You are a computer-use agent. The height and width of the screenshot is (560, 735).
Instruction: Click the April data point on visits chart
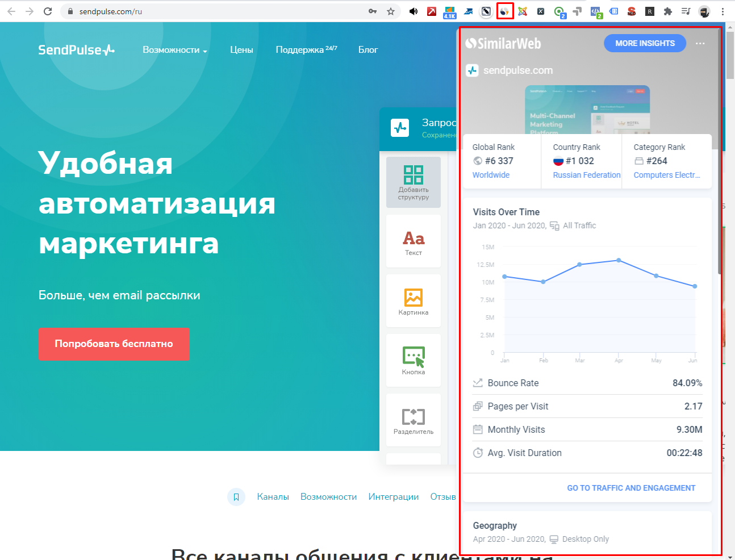click(619, 260)
